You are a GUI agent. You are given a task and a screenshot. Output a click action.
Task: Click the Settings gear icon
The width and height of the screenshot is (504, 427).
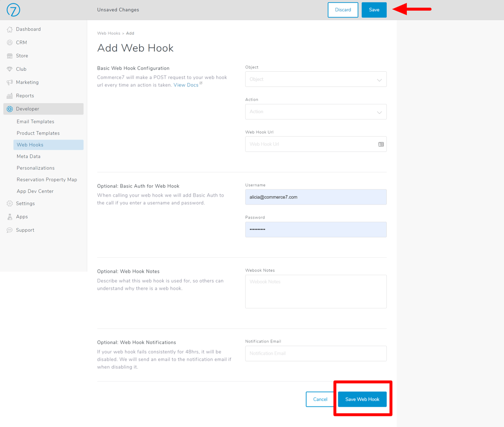[10, 203]
